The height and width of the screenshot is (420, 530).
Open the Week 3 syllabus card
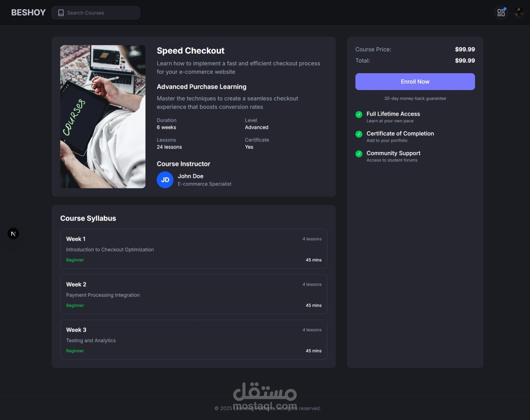coord(194,340)
